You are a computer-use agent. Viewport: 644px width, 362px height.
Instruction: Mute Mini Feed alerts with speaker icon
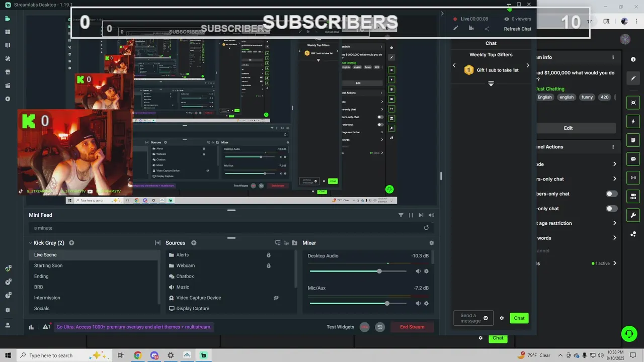(431, 215)
